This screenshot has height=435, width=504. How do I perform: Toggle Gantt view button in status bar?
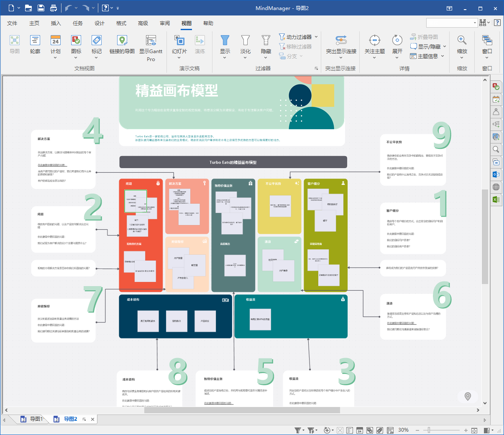point(390,430)
